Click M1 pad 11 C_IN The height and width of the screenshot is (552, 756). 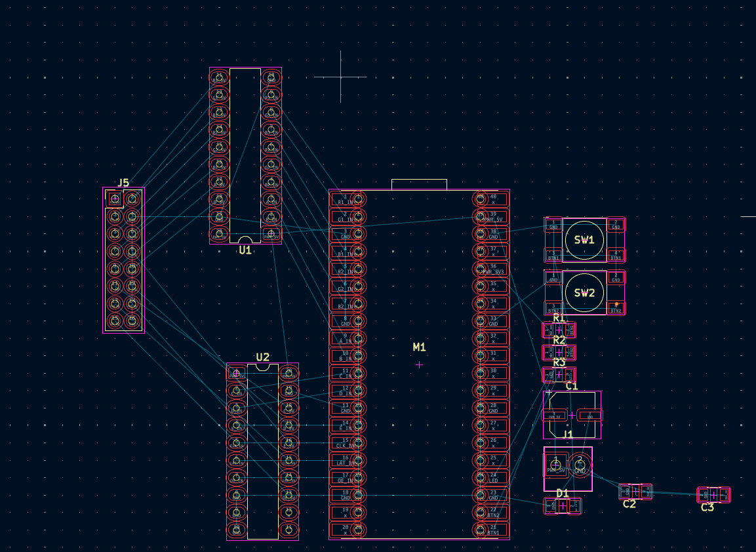(x=346, y=373)
